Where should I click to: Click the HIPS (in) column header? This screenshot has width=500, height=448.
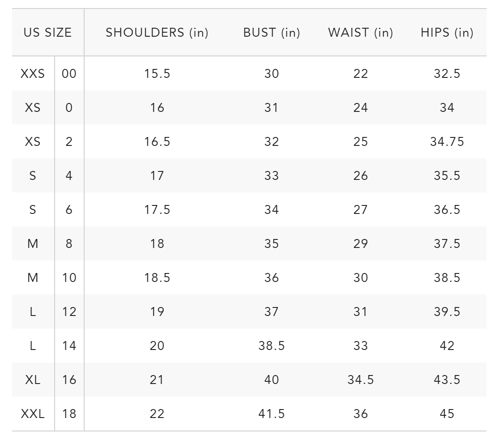(447, 33)
